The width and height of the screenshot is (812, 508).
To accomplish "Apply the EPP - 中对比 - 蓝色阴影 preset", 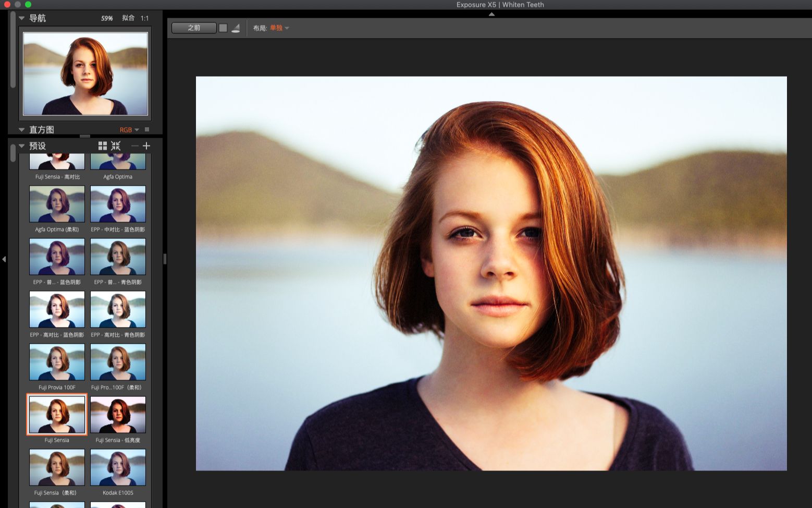I will point(118,204).
